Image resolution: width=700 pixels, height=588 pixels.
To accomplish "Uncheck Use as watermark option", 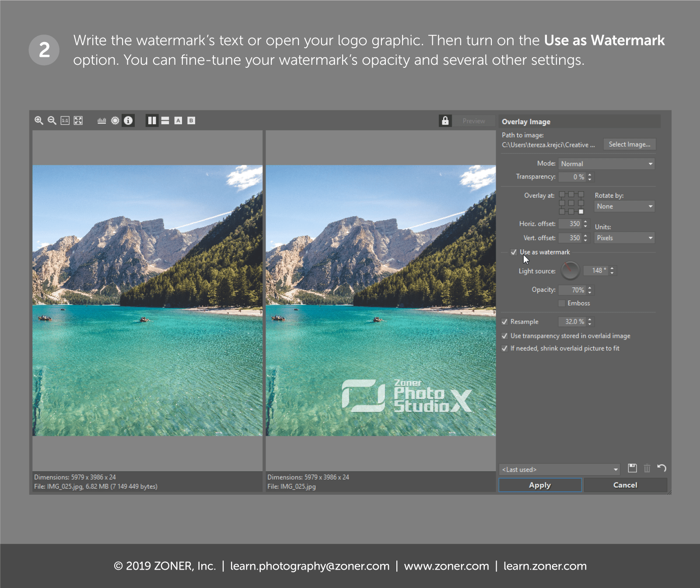I will 514,252.
